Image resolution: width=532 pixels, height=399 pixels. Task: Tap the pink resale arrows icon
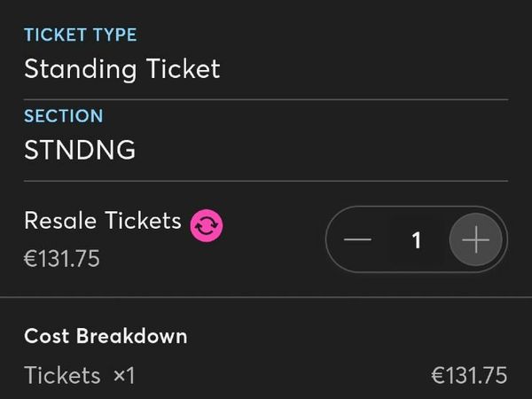coord(207,225)
